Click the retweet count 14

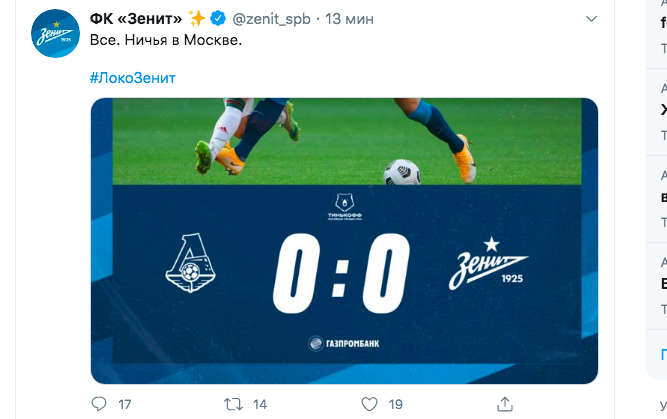tap(260, 404)
